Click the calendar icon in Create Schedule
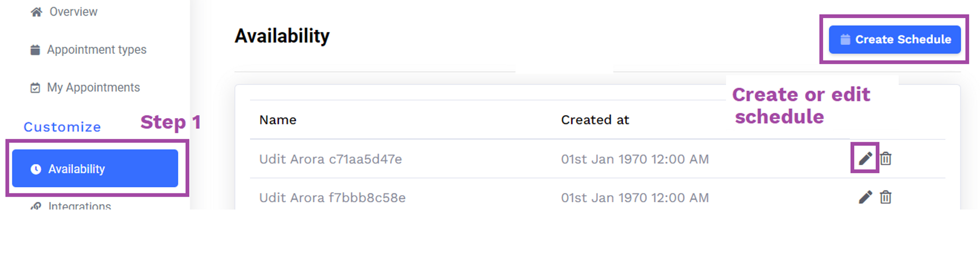980x258 pixels. pyautogui.click(x=845, y=39)
